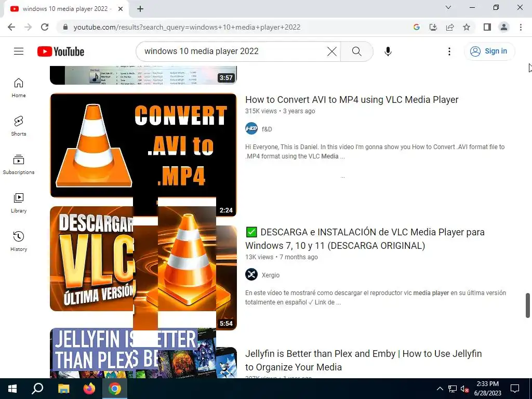Screen dimensions: 532x399
Task: Open Windows taskbar search
Action: [37, 389]
